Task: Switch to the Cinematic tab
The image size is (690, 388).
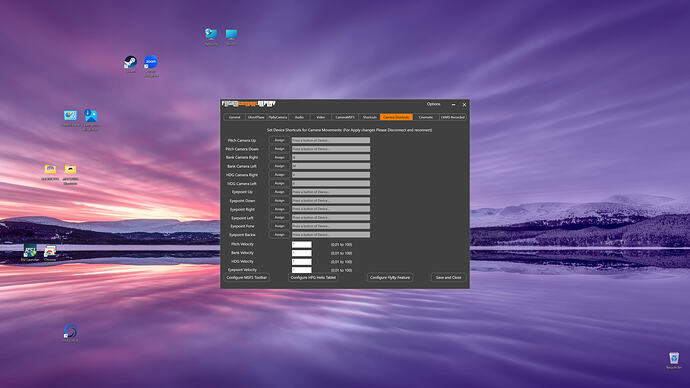Action: 426,117
